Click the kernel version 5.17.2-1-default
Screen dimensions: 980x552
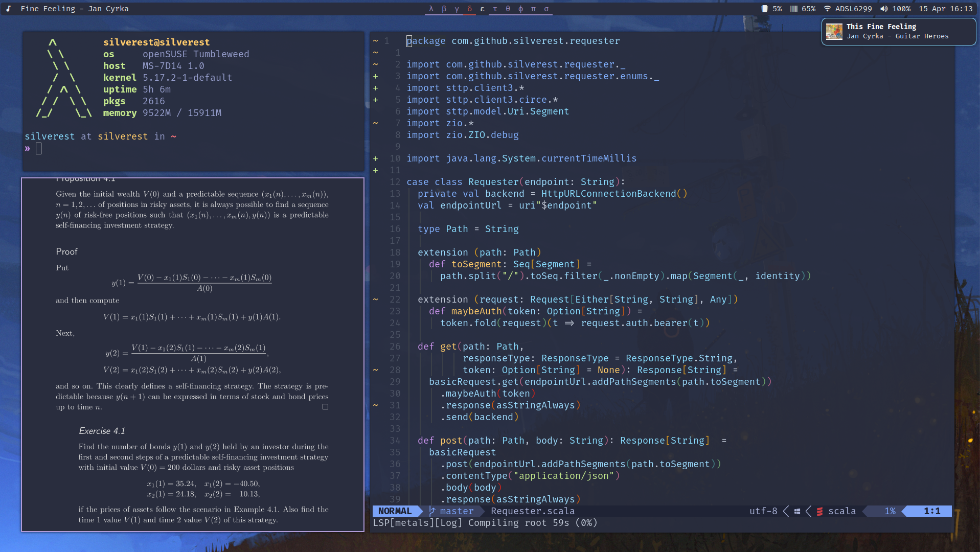click(187, 78)
